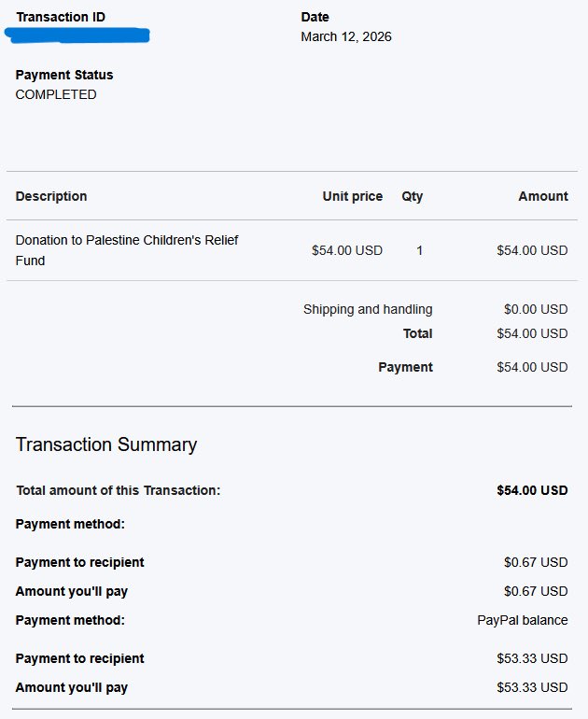Click the $53.33 USD payment to recipient
This screenshot has height=719, width=588.
pos(532,658)
